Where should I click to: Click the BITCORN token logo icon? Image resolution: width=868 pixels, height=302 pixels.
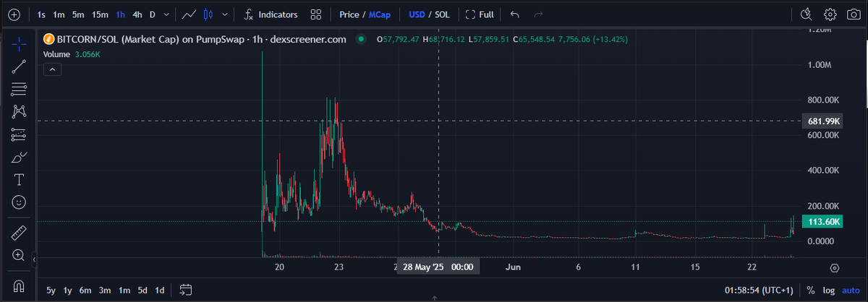tap(50, 40)
